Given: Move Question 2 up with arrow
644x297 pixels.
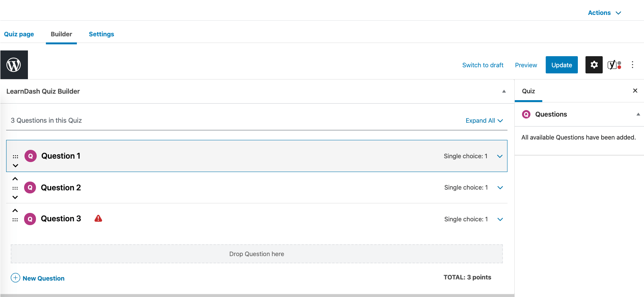Looking at the screenshot, I should (x=15, y=179).
